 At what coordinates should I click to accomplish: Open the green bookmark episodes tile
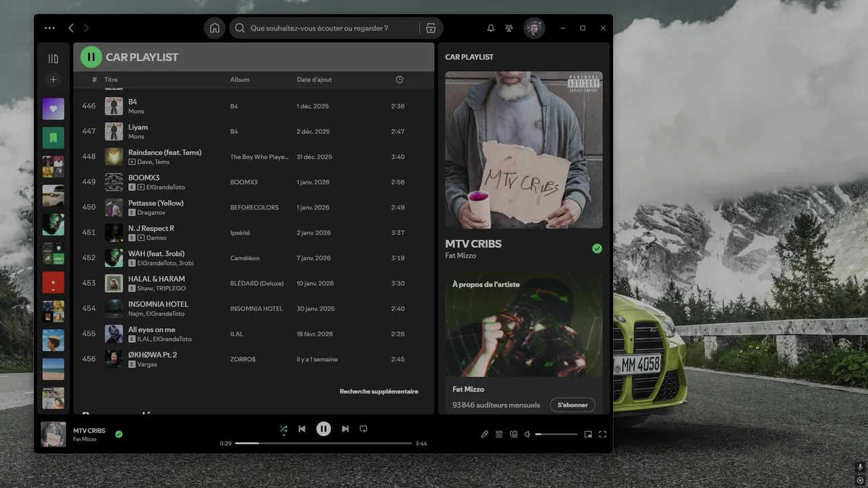coord(54,138)
